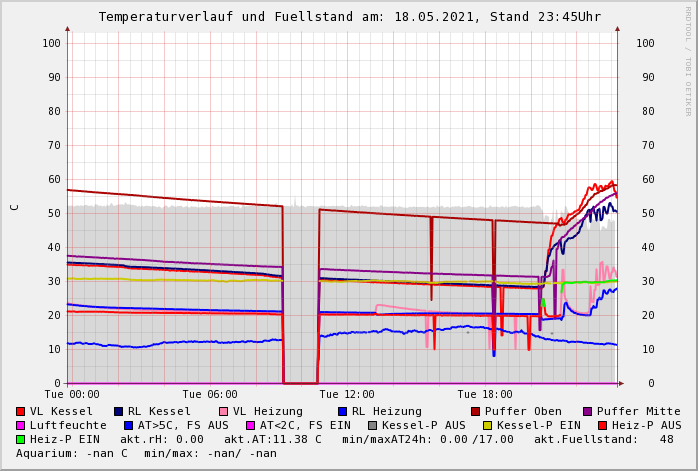Click the Puffer Oben dark red swatch
This screenshot has height=471, width=698.
[475, 411]
